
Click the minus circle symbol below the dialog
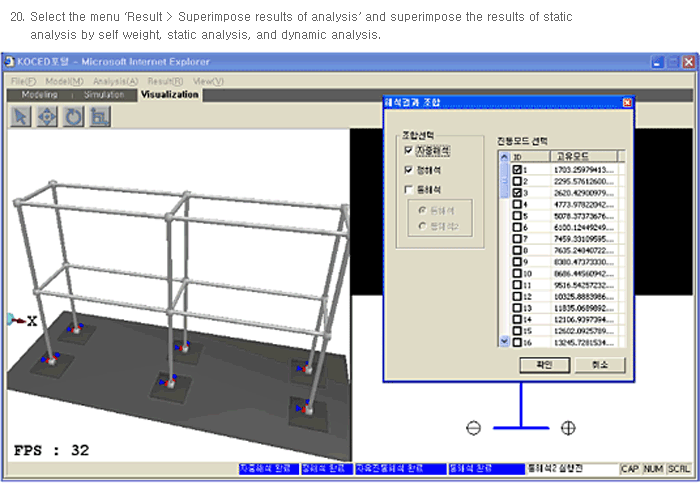(474, 428)
